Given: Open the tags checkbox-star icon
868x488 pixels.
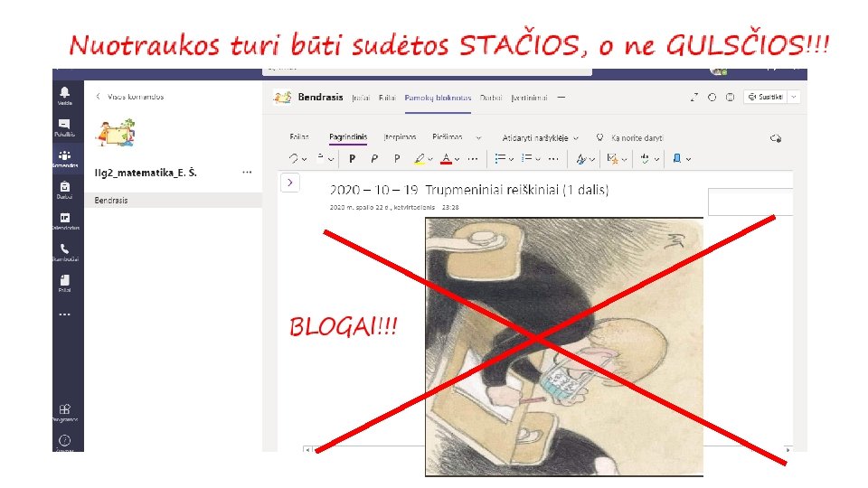Looking at the screenshot, I should point(612,159).
